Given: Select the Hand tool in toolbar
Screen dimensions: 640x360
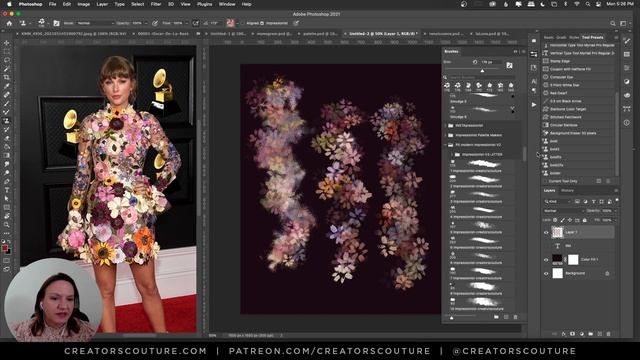Looking at the screenshot, I should [7, 216].
